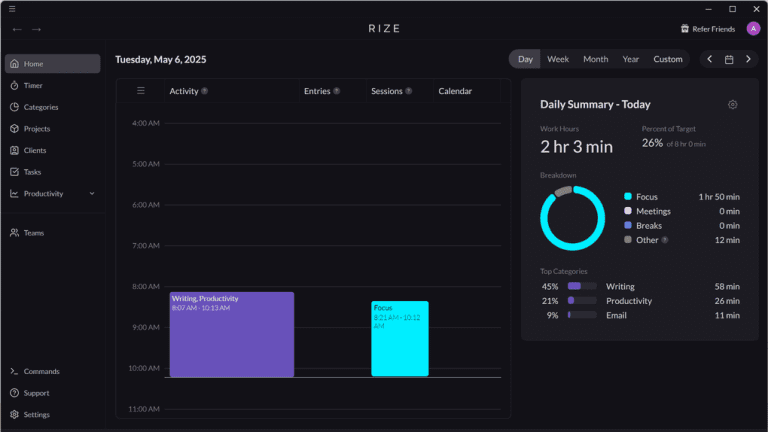Click the Home house icon
The image size is (768, 432).
click(x=14, y=64)
